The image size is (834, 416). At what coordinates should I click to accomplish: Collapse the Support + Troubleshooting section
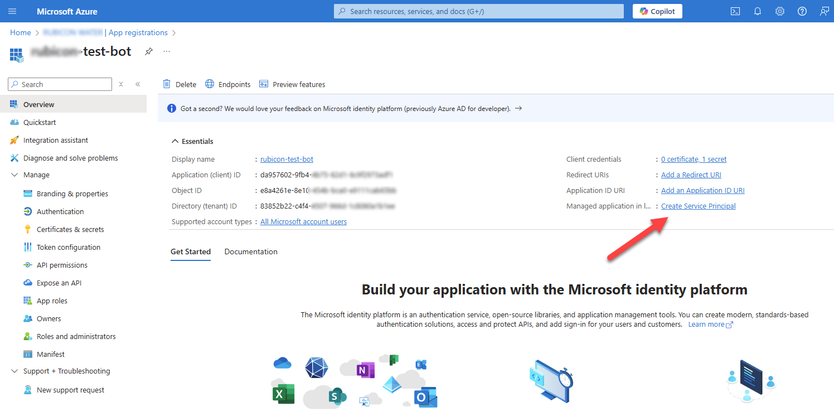pyautogui.click(x=14, y=371)
